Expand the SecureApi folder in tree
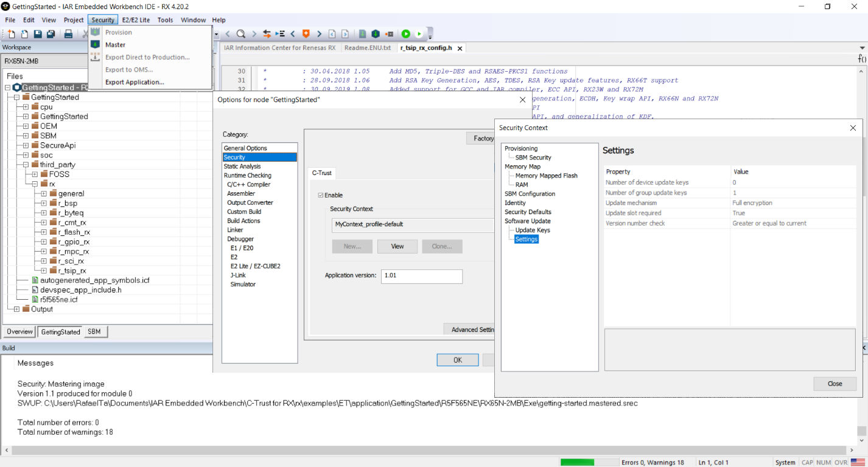The image size is (868, 467). pos(26,145)
